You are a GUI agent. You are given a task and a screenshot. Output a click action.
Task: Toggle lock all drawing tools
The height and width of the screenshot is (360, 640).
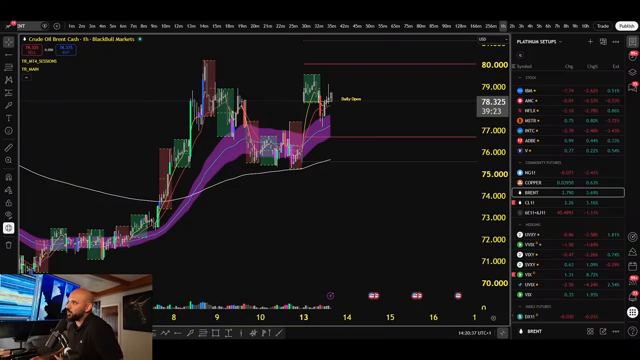[9, 203]
